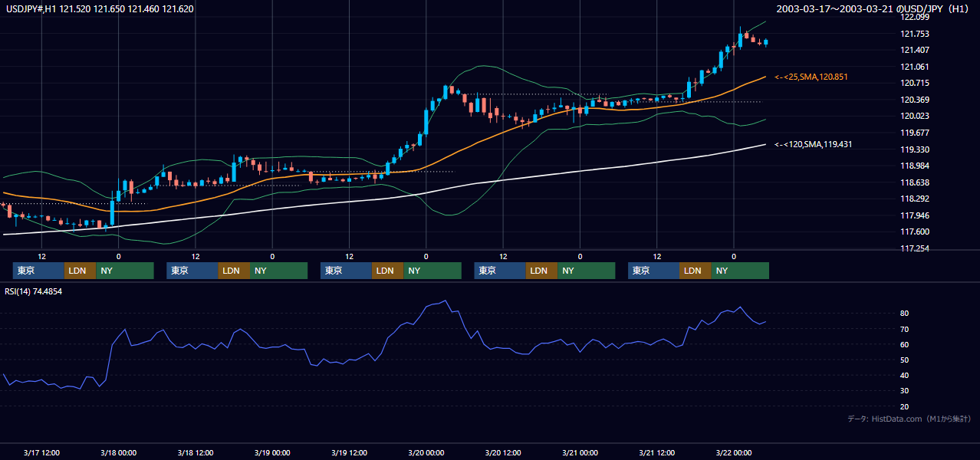This screenshot has height=460, width=980.
Task: Pick price axis value 119.677
Action: (x=914, y=133)
